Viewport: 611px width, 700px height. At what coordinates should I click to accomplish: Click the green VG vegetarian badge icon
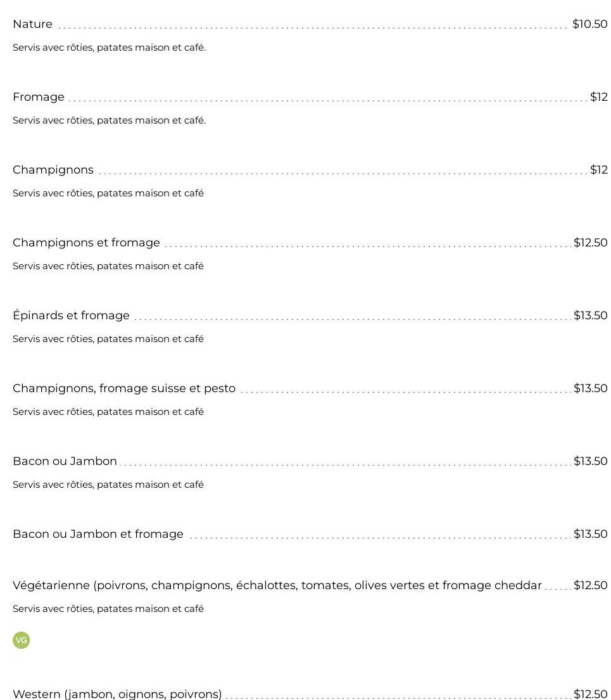click(21, 640)
